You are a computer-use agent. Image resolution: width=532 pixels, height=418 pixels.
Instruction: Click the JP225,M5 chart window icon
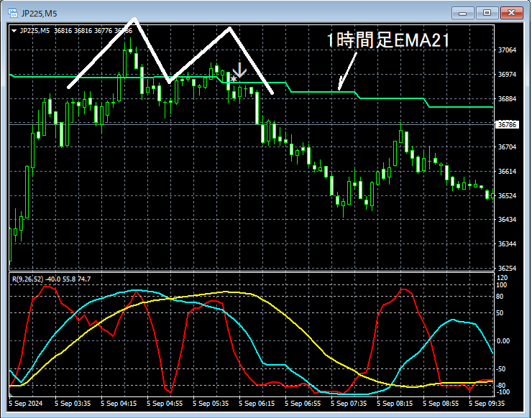[x=13, y=13]
